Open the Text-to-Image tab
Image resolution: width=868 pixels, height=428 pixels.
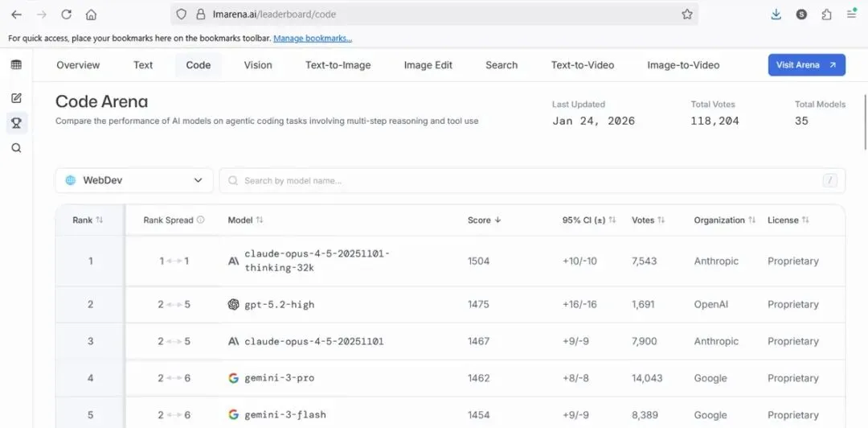(x=338, y=65)
